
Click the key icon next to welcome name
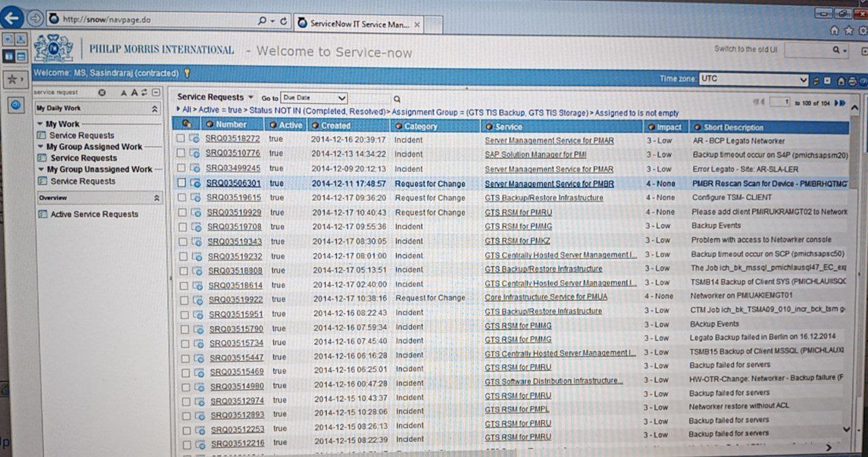point(186,73)
